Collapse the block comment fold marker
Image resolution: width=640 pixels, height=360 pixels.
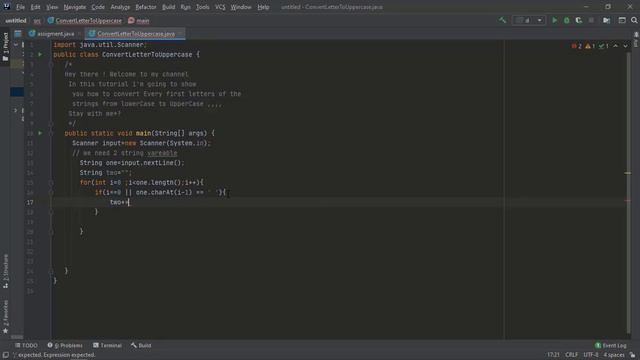point(51,64)
